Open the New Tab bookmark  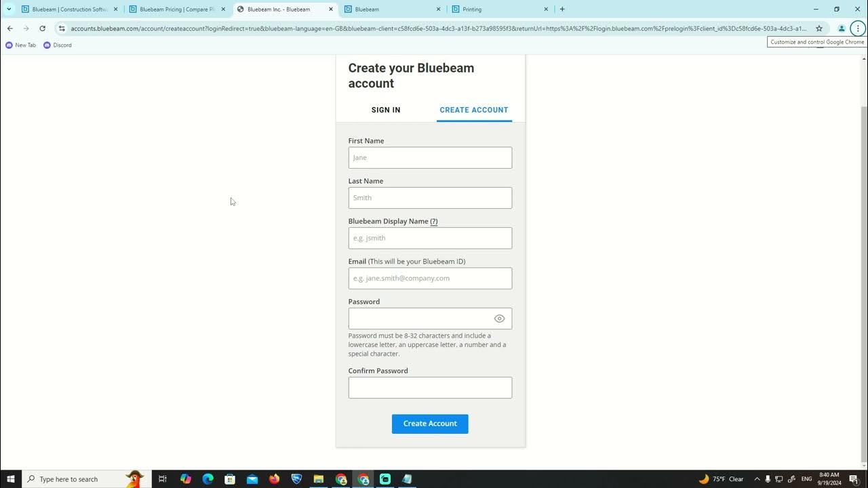tap(21, 45)
